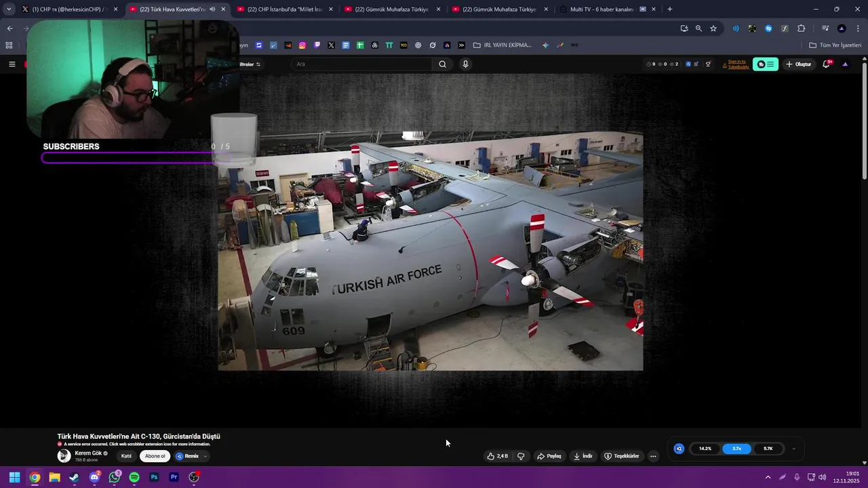The height and width of the screenshot is (488, 868).
Task: Mute the Türk Hava Kuvvetleri tab audio
Action: [212, 9]
